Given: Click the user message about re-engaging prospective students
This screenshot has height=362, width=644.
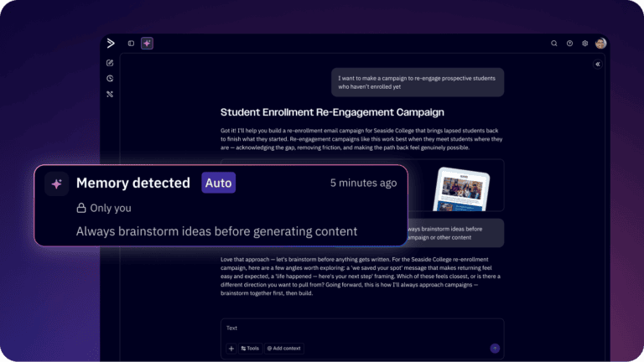Looking at the screenshot, I should pyautogui.click(x=418, y=82).
